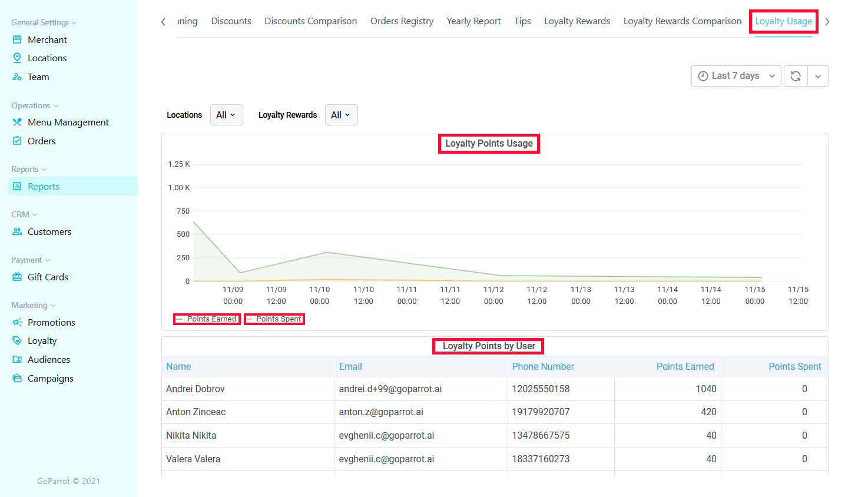This screenshot has height=497, width=868.
Task: Click the Team people icon
Action: click(x=17, y=77)
